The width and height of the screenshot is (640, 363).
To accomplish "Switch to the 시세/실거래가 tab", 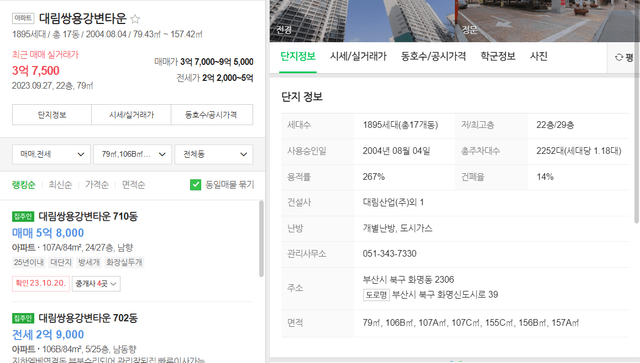I will [x=358, y=56].
